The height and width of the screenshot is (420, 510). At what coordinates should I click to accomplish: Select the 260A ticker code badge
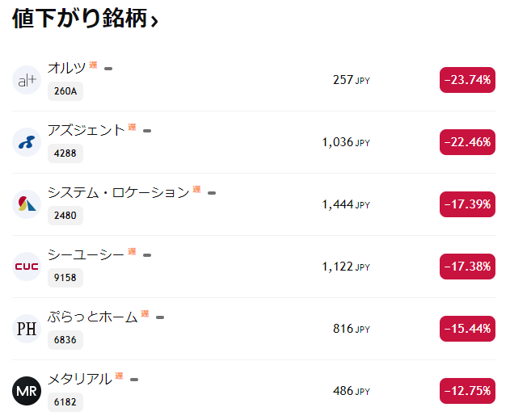click(65, 91)
